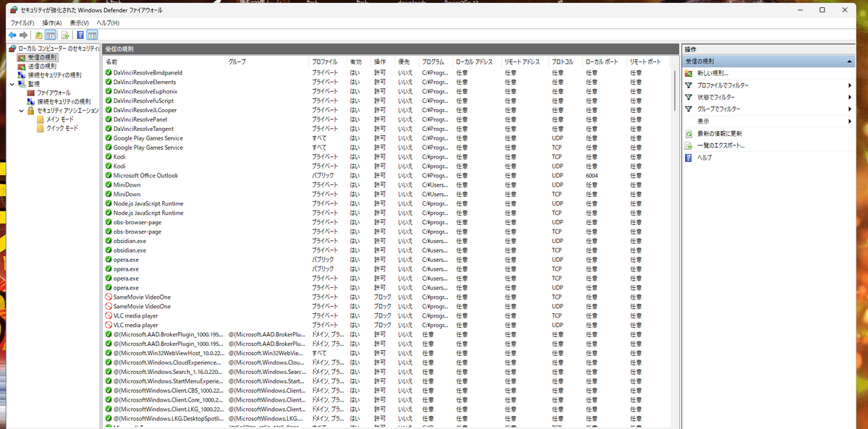868x429 pixels.
Task: Go back with the toolbar back arrow
Action: pos(12,35)
